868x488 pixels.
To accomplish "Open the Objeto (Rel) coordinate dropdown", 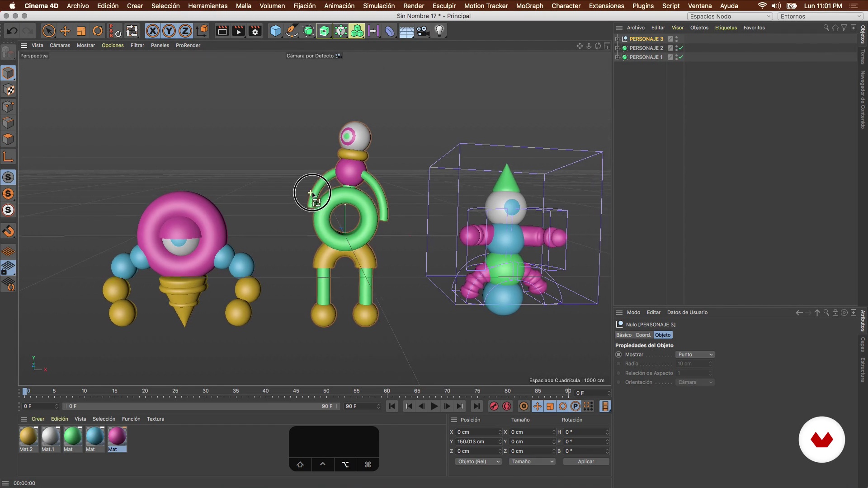I will (x=478, y=461).
